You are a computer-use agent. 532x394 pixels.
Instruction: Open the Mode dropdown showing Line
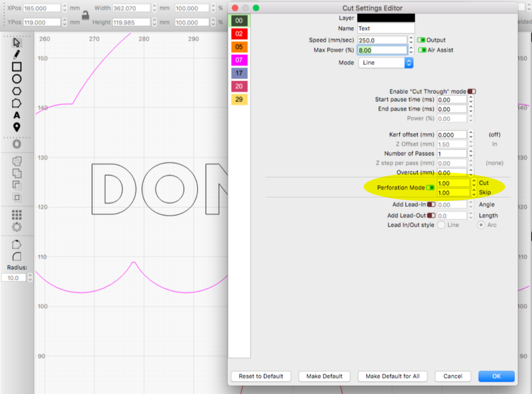pyautogui.click(x=385, y=63)
